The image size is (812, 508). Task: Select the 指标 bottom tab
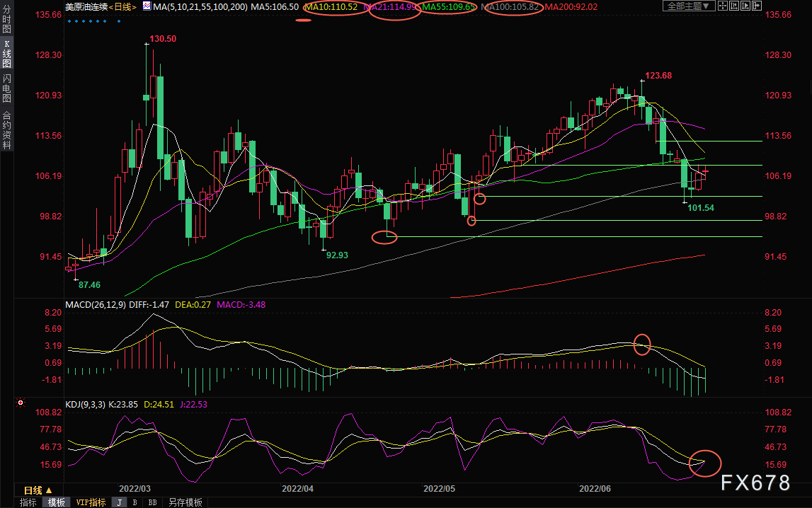[x=28, y=502]
